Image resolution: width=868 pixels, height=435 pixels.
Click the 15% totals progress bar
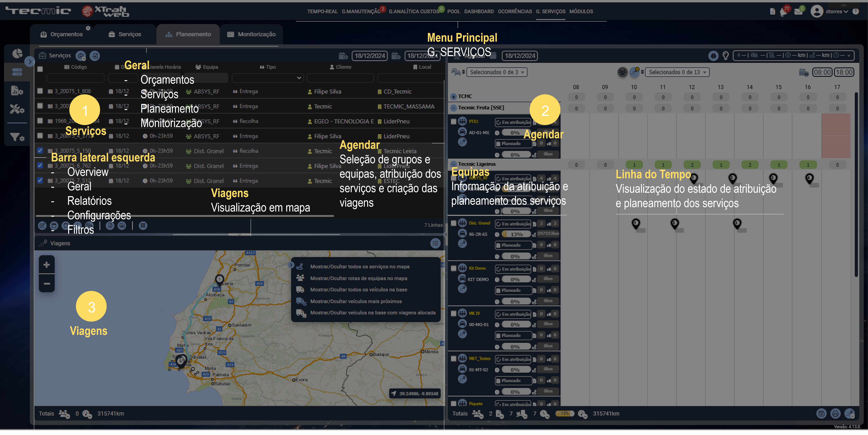565,413
